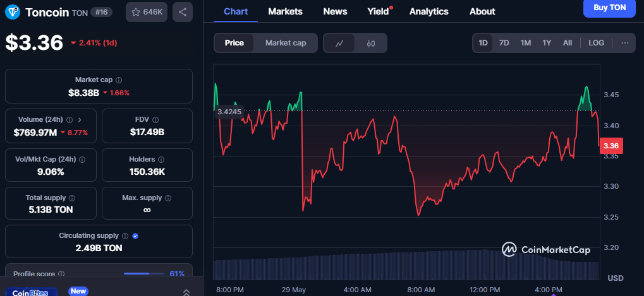Screen dimensions: 644x296
Task: Click the $8.38B market cap value
Action: tap(84, 93)
